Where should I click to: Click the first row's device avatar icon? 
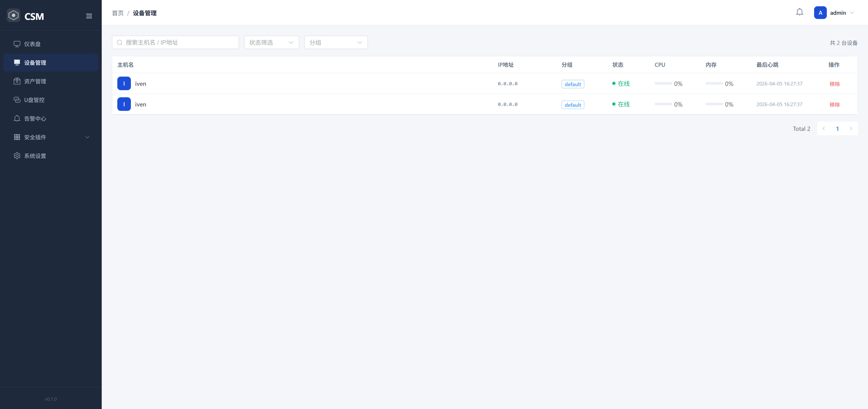[x=124, y=84]
